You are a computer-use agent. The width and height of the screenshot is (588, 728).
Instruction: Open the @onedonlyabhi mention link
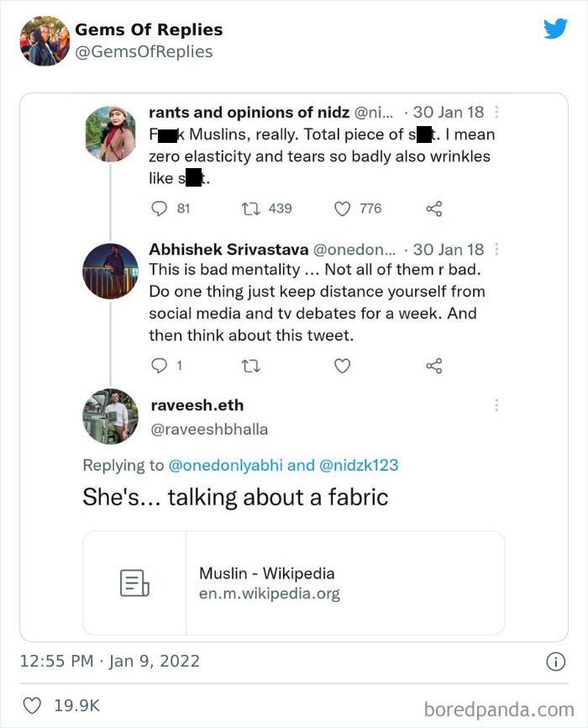[x=230, y=465]
